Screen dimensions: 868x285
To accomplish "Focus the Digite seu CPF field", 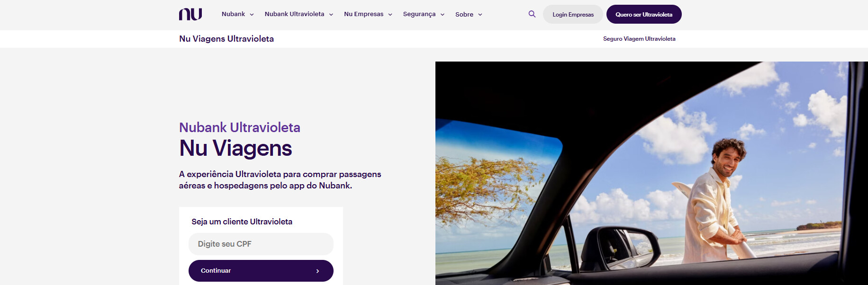I will [x=261, y=244].
